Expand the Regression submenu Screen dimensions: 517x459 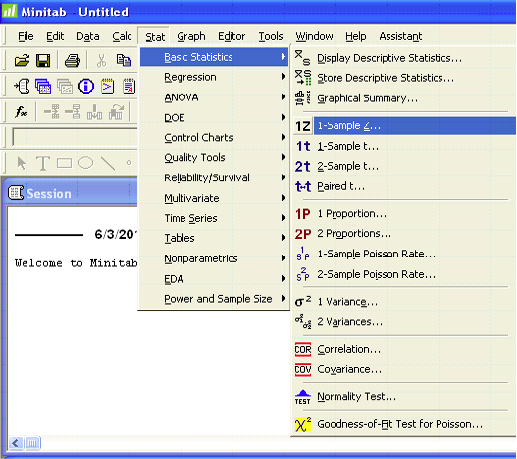(214, 77)
